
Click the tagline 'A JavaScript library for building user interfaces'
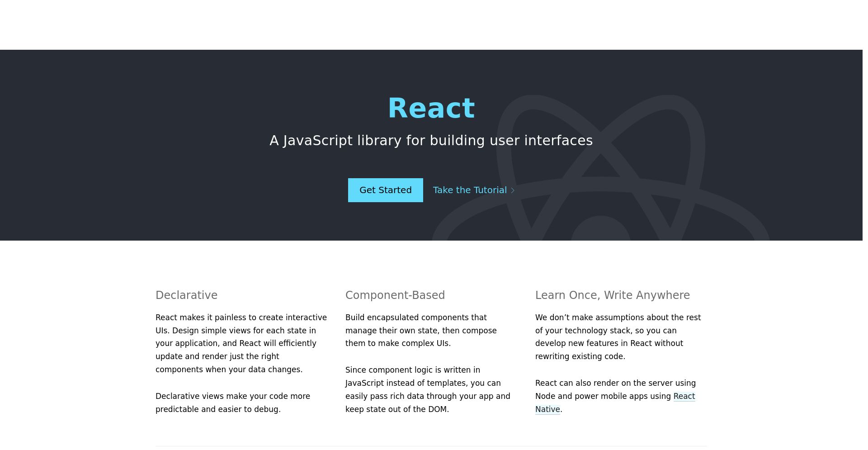(x=431, y=141)
